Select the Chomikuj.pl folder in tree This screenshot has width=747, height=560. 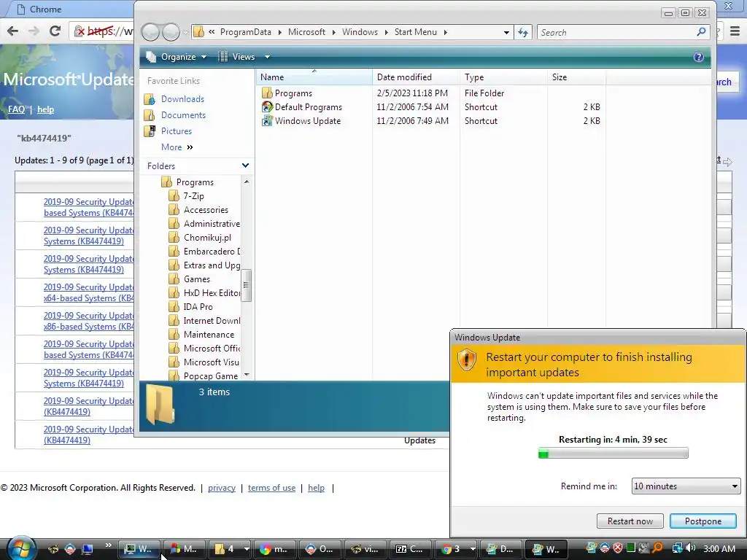(200, 238)
